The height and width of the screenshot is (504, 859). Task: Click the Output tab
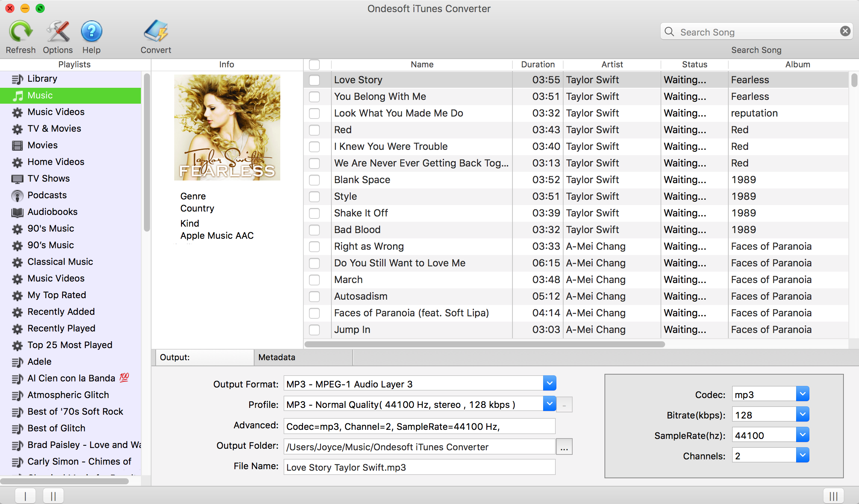click(x=203, y=357)
